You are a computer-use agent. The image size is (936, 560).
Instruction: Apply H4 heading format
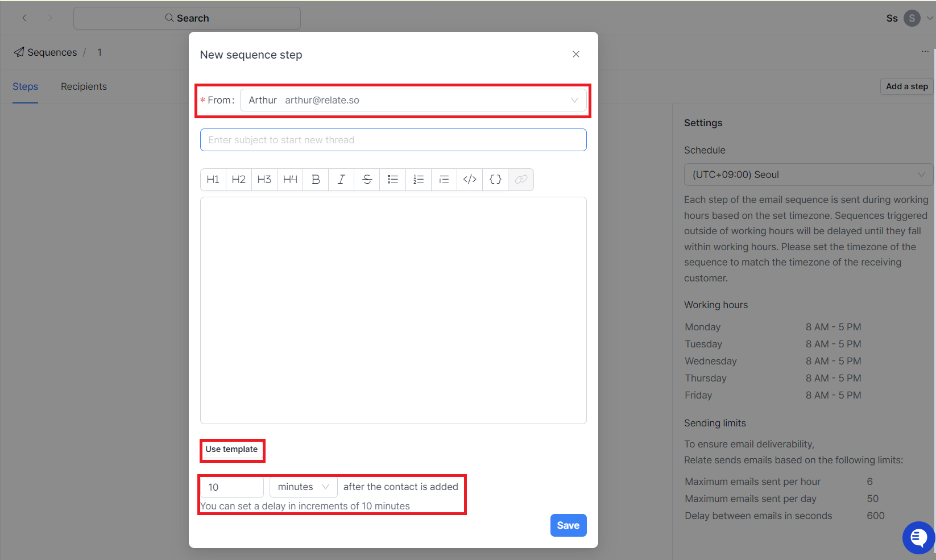coord(290,180)
